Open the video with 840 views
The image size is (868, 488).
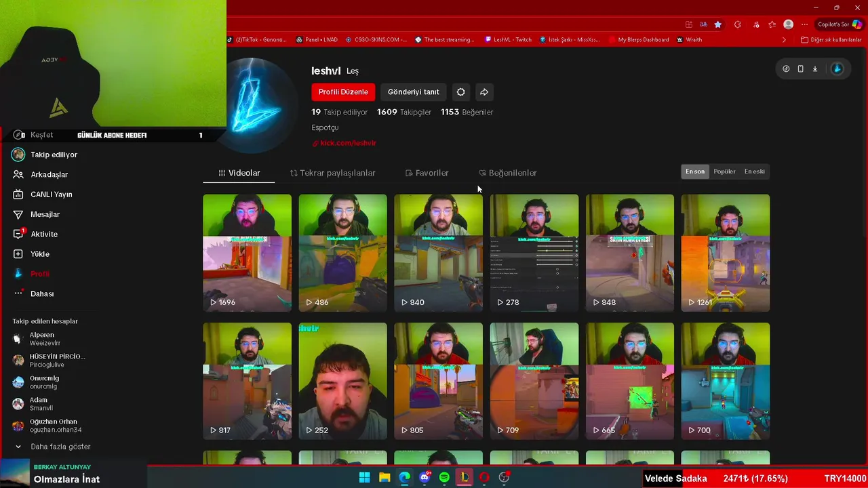[x=438, y=253]
